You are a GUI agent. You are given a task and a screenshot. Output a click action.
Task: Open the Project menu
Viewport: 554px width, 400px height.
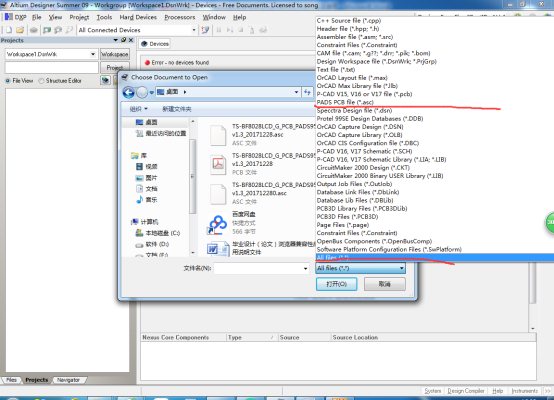[79, 17]
